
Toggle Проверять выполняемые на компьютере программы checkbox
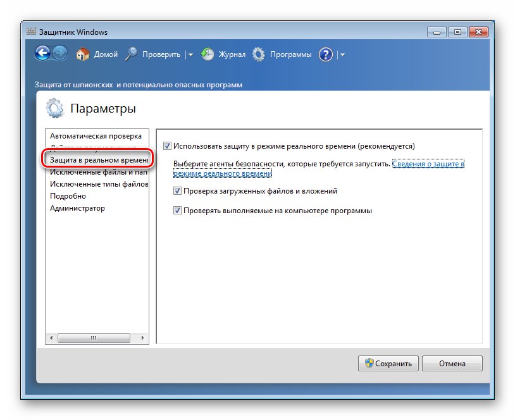[x=177, y=211]
